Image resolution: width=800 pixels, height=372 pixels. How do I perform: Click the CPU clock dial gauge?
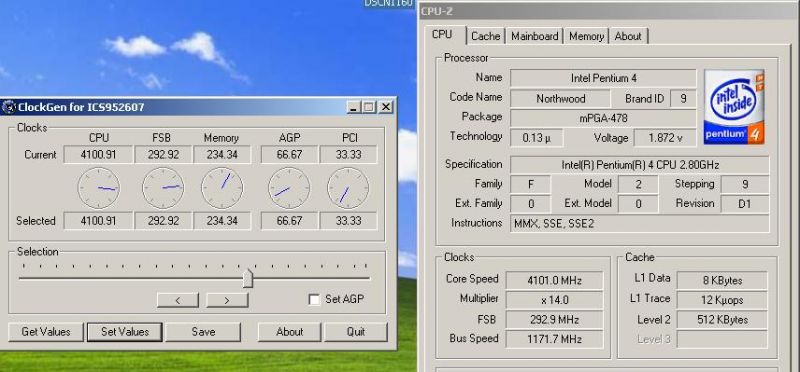click(x=99, y=188)
